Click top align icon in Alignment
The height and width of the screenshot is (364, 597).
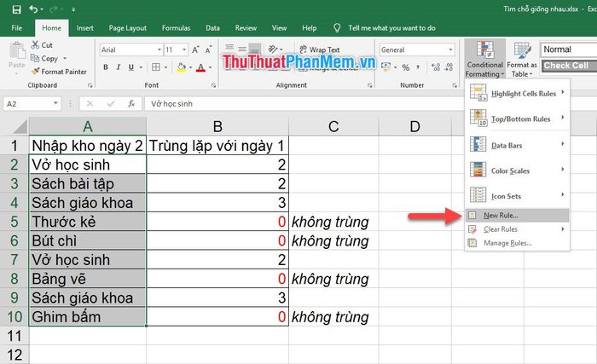229,48
